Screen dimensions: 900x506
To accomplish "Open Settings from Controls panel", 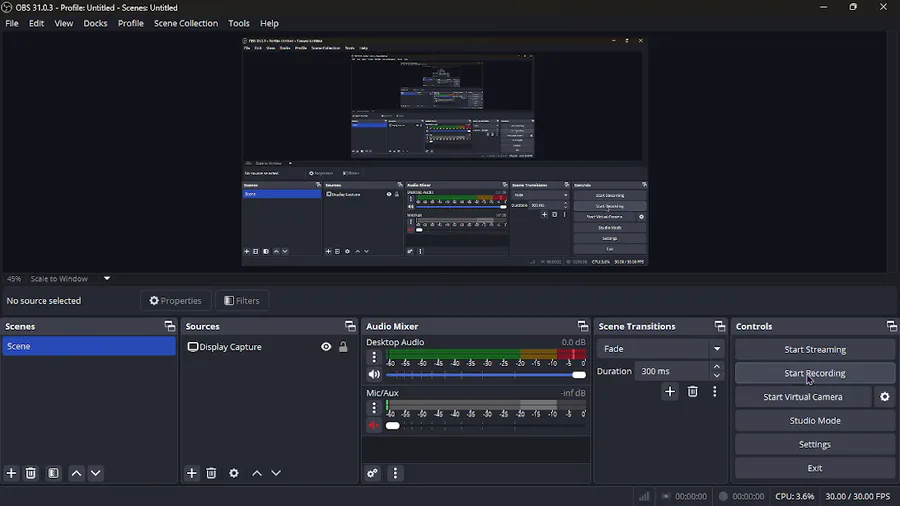I will [815, 444].
